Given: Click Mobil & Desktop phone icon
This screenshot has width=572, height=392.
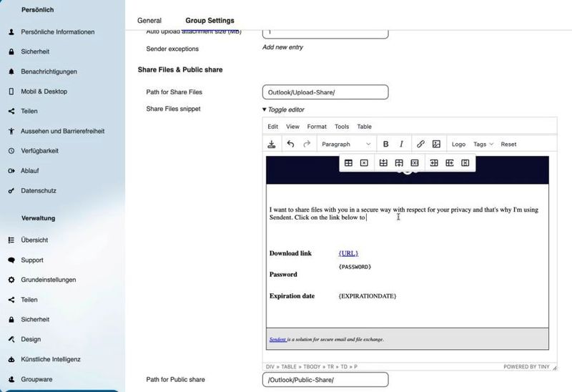Looking at the screenshot, I should pyautogui.click(x=11, y=92).
